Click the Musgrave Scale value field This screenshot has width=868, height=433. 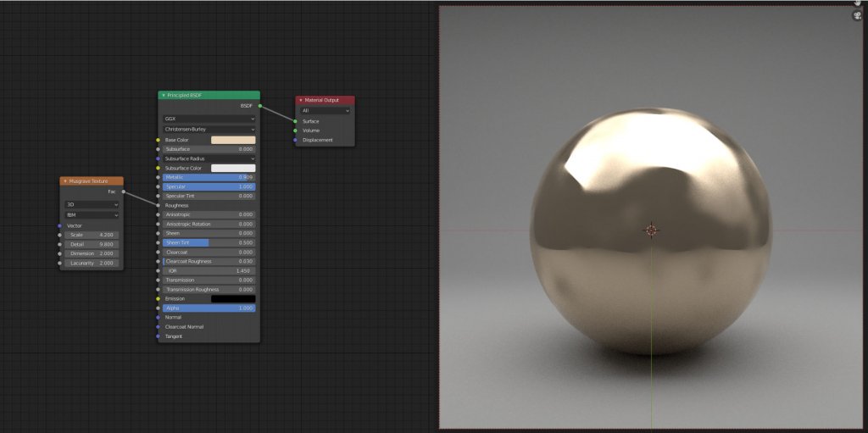click(x=92, y=235)
